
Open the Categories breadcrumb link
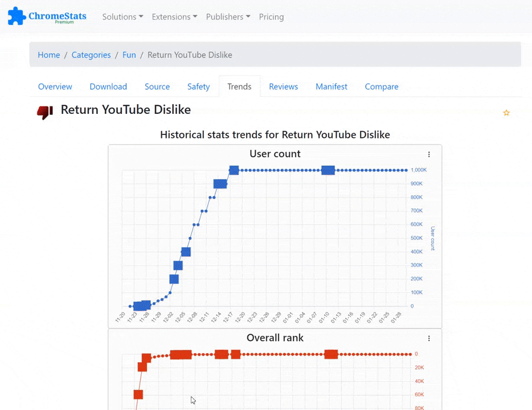coord(91,55)
